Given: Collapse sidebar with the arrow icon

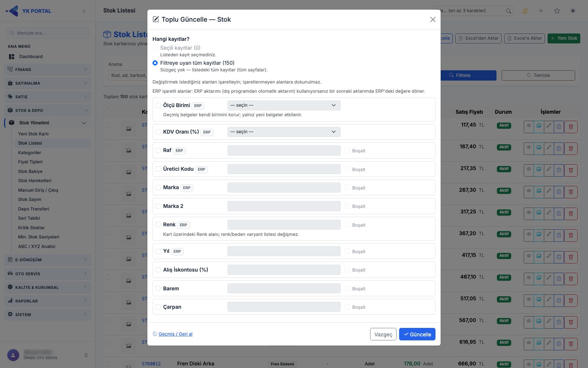Looking at the screenshot, I should click(x=84, y=11).
